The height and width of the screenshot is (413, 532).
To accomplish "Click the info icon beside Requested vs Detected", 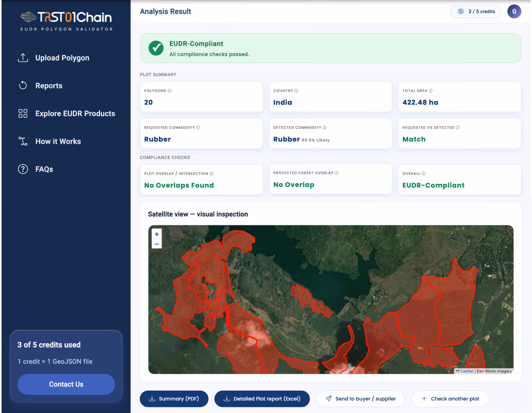I will (x=457, y=127).
